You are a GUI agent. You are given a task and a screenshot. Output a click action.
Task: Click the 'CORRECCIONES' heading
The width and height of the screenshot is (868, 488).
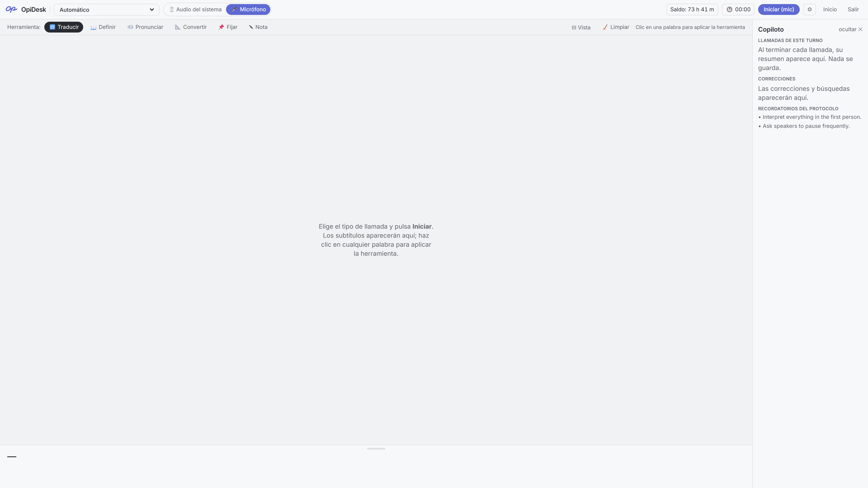point(777,79)
